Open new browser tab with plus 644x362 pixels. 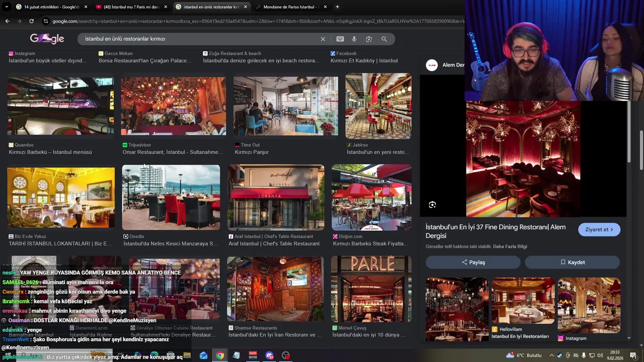click(337, 7)
